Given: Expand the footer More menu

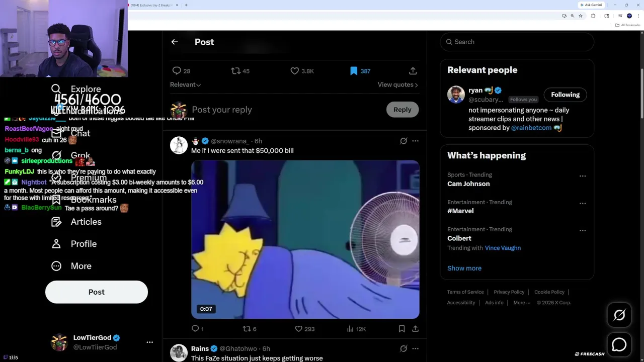Looking at the screenshot, I should tap(522, 303).
